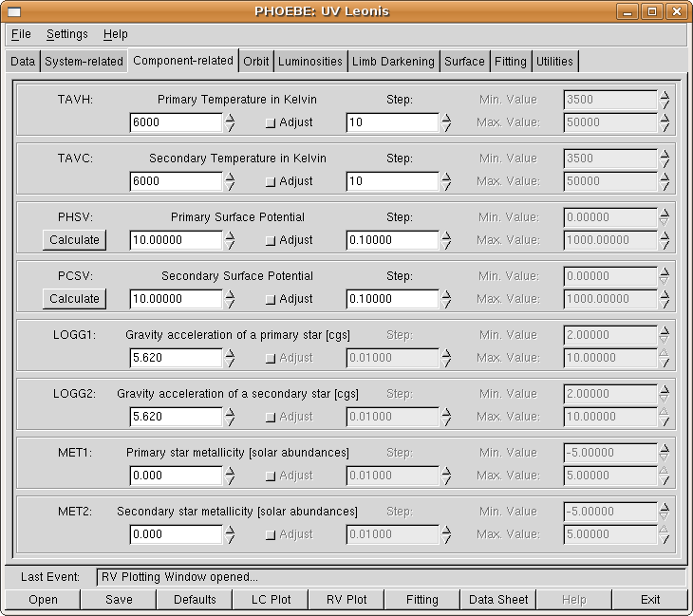Click the PCSV value spinner arrows
Image resolution: width=693 pixels, height=616 pixels.
pos(230,299)
